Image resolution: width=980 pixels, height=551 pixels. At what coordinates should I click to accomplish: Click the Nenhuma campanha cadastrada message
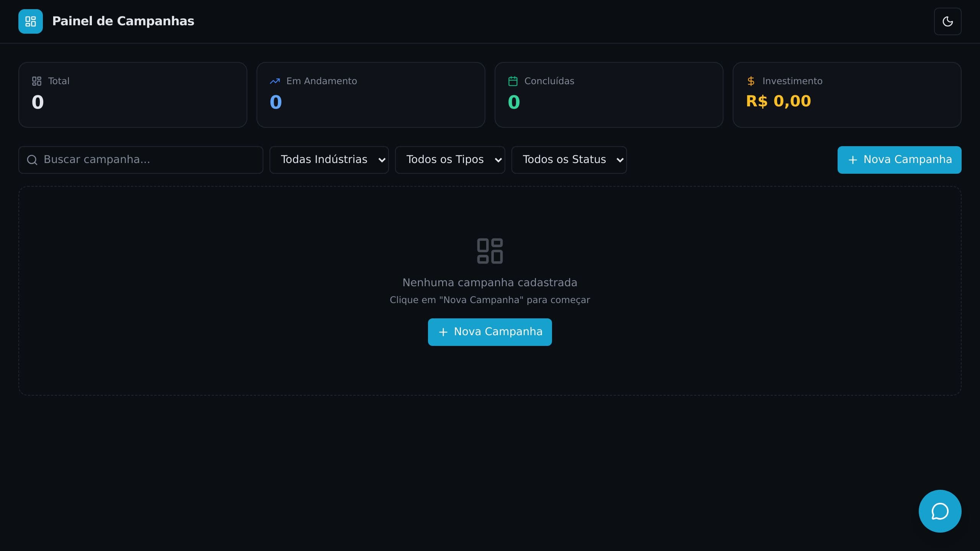[490, 282]
